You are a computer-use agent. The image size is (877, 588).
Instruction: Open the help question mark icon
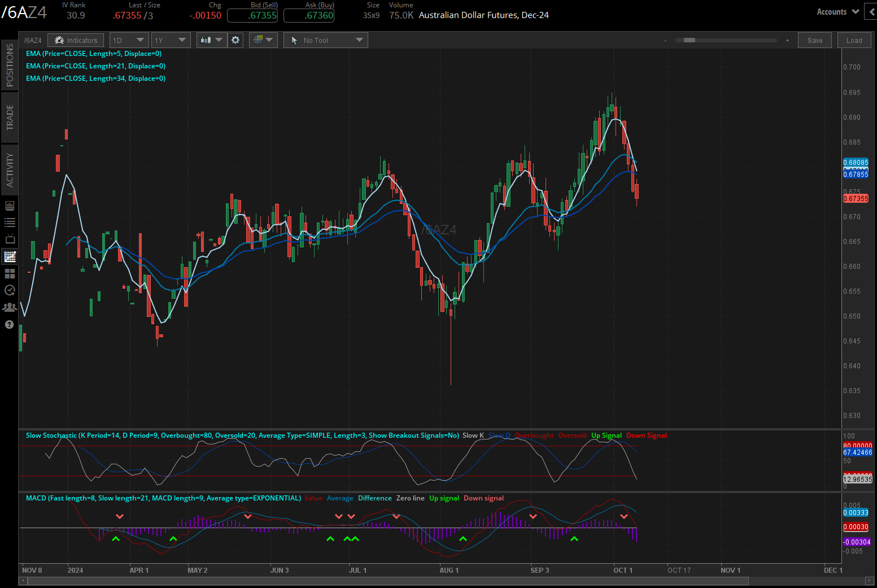pos(10,324)
